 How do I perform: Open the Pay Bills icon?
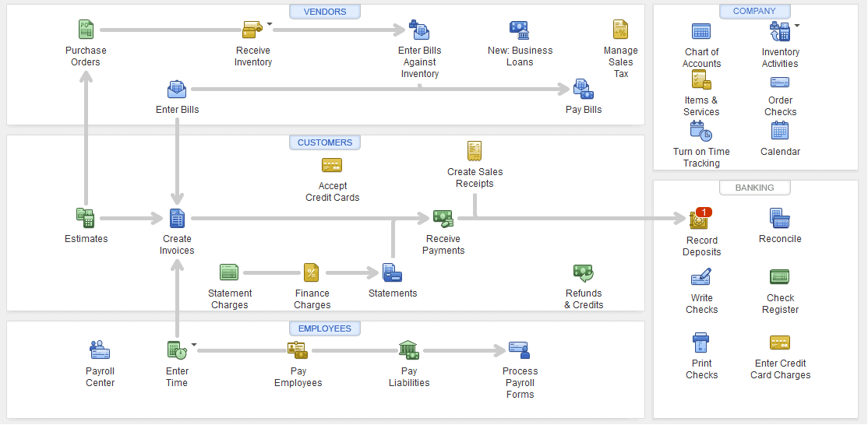tap(584, 89)
